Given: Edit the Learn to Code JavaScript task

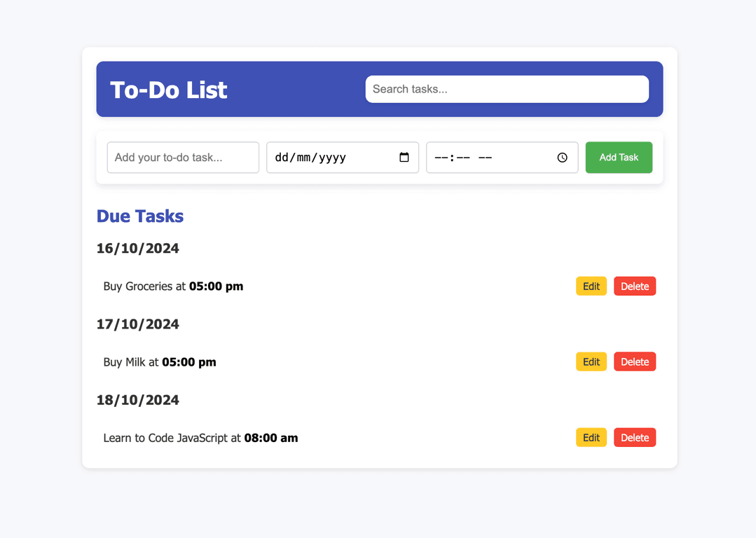Looking at the screenshot, I should click(591, 437).
